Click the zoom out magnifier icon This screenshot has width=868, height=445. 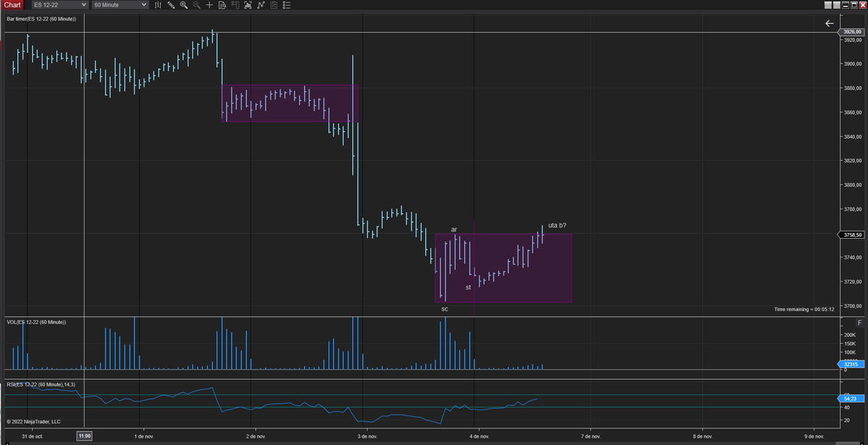197,5
